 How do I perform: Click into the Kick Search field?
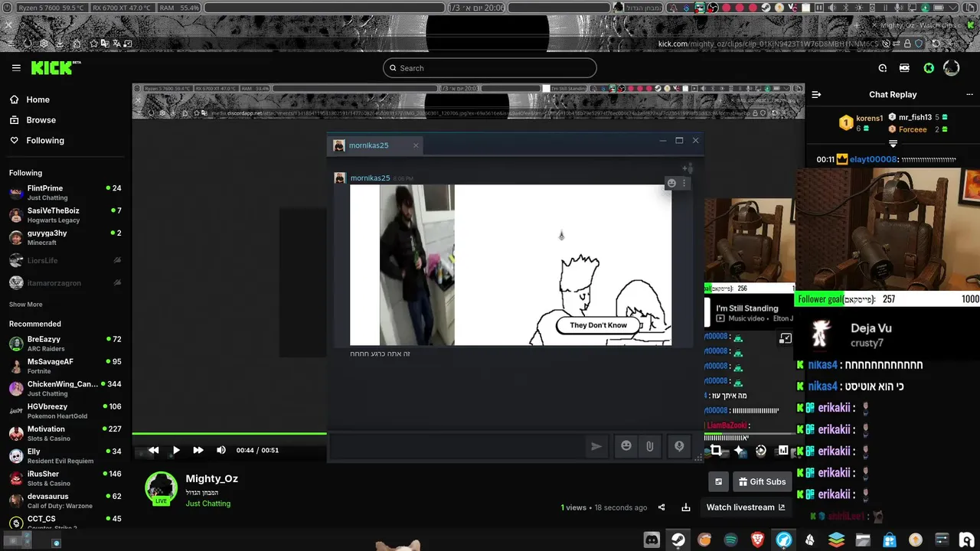coord(490,68)
